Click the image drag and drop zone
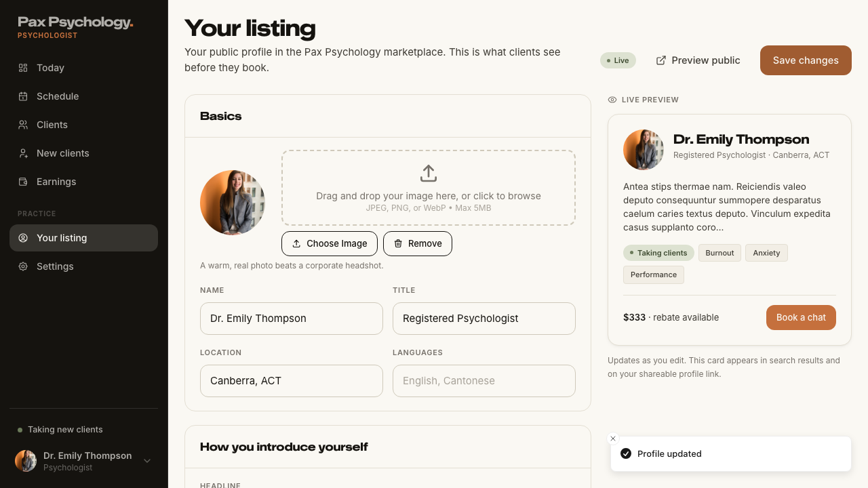Screen dimensions: 868x488 (x=429, y=188)
